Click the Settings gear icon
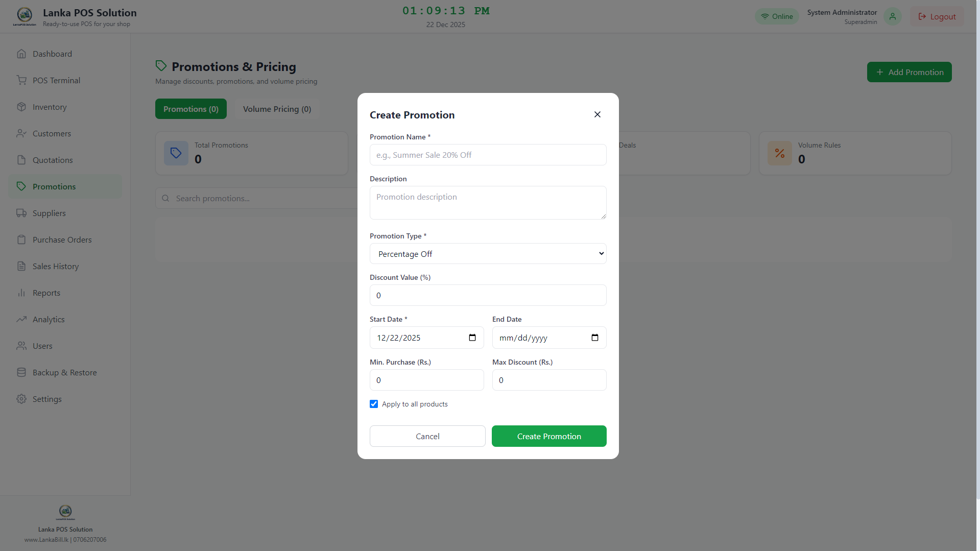The width and height of the screenshot is (980, 551). [21, 399]
